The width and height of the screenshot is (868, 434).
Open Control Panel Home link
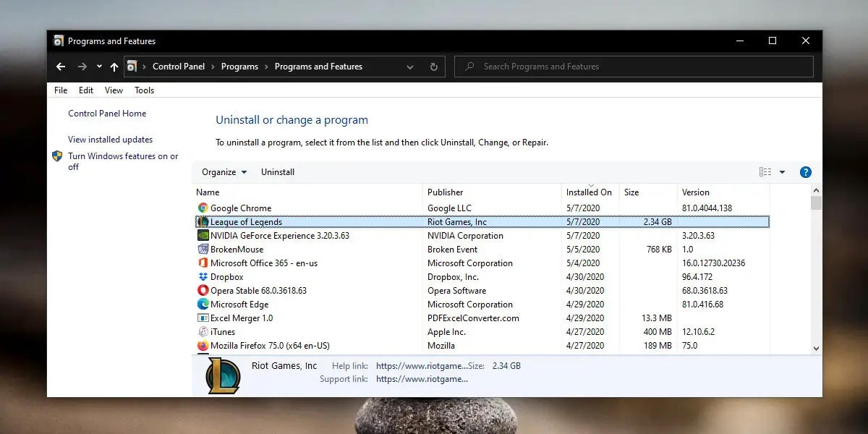pos(107,114)
